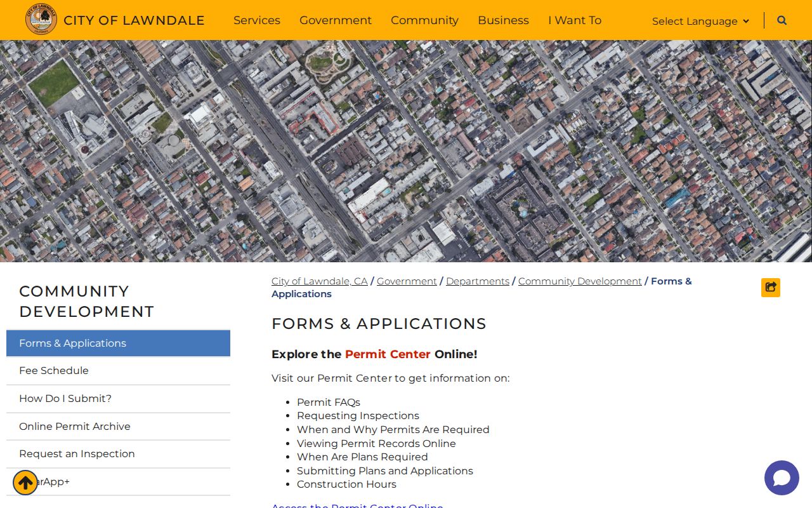Open Online Permit Archive sidebar item

click(118, 427)
